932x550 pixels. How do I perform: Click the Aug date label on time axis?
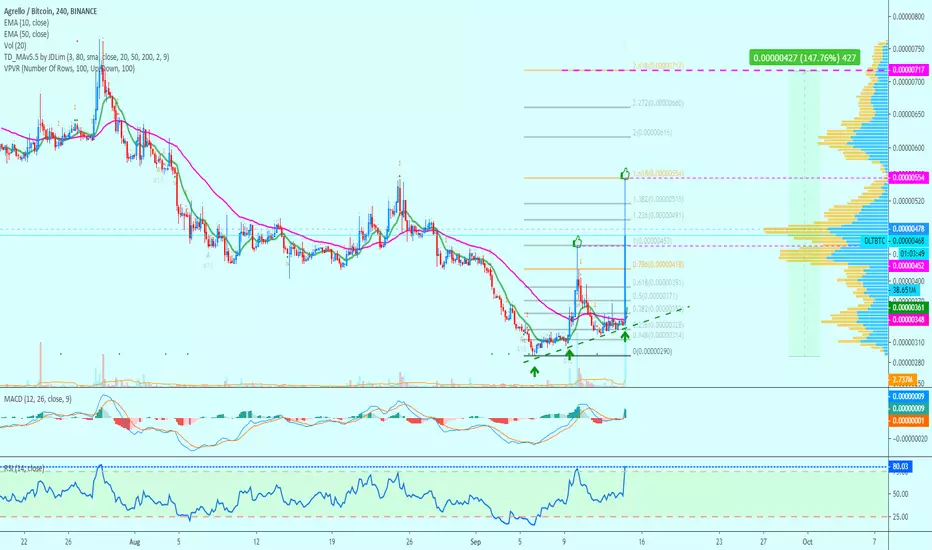(134, 542)
